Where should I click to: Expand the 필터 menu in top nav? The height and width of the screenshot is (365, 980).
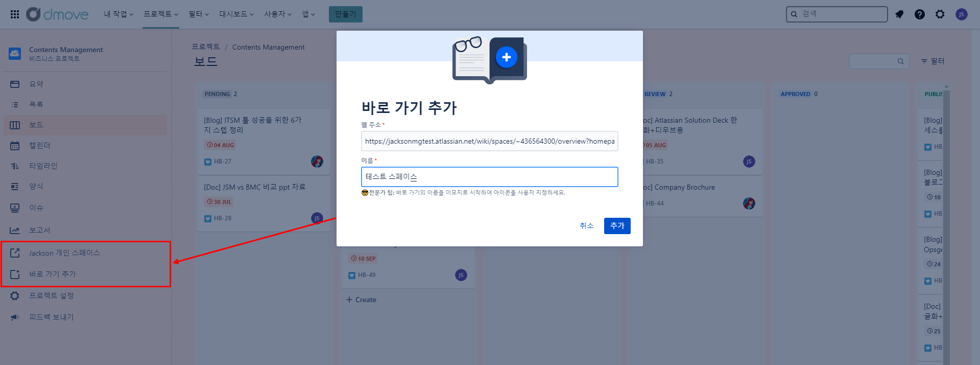click(x=199, y=14)
